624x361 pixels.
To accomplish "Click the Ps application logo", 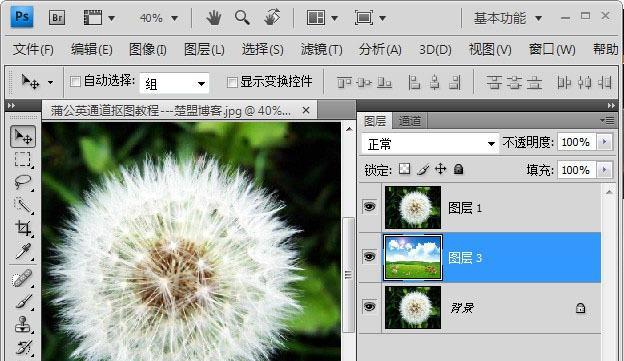I will 21,18.
